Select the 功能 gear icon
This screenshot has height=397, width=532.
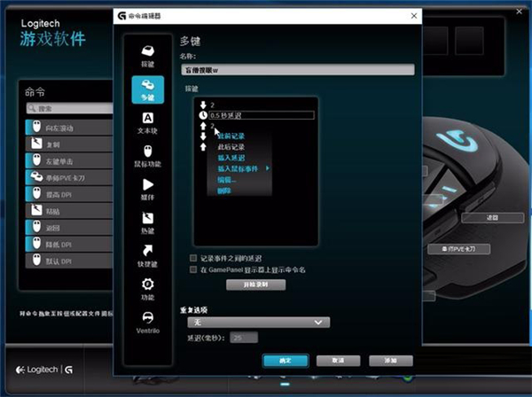pyautogui.click(x=146, y=288)
